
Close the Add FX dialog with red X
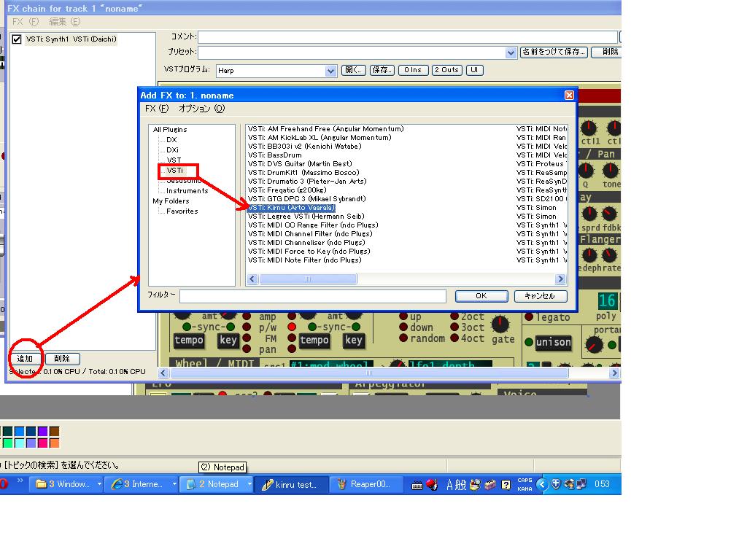[x=569, y=96]
